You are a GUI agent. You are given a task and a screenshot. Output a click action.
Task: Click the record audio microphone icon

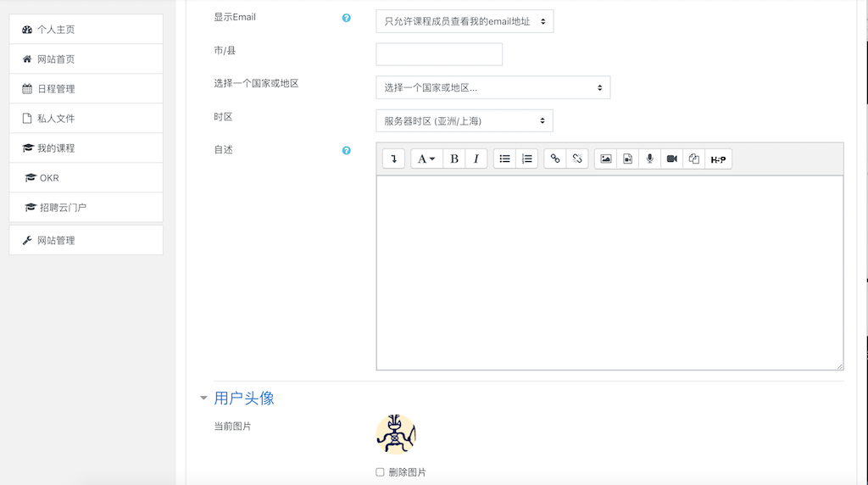[x=650, y=159]
